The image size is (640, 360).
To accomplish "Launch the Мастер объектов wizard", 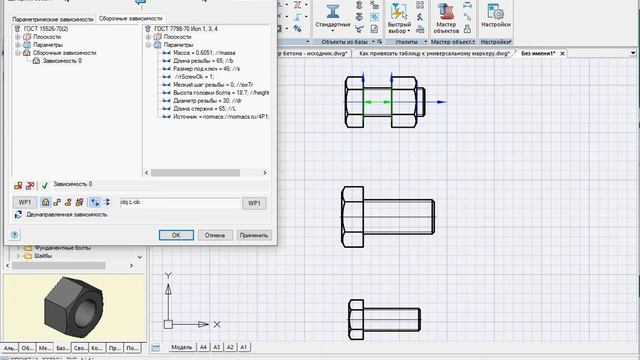I will click(446, 18).
